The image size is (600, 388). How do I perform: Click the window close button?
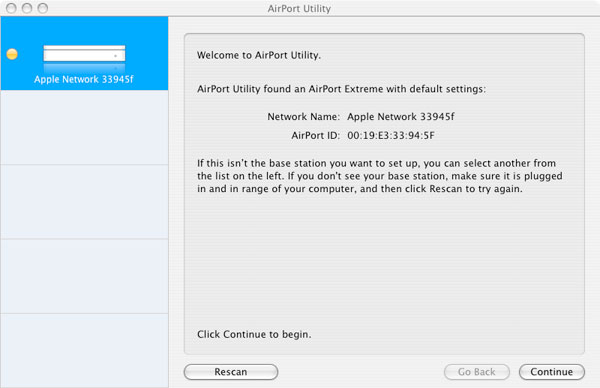tap(11, 8)
